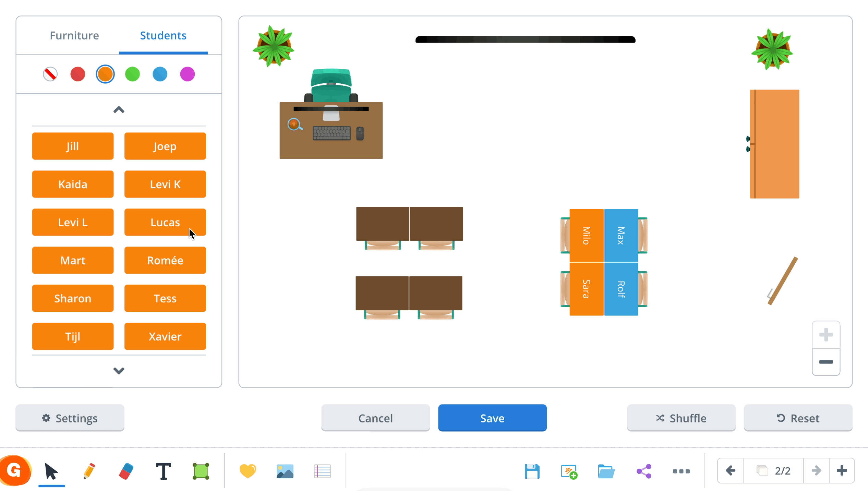Select the pencil drawing tool

[89, 471]
